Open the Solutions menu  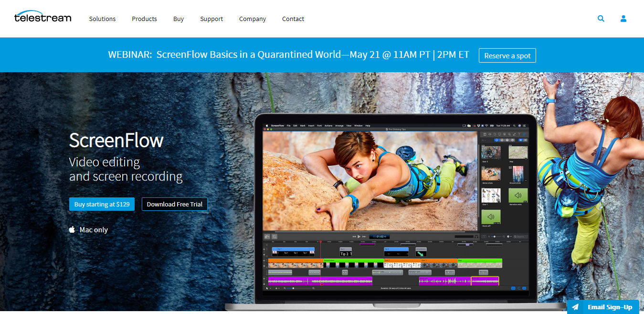(102, 19)
